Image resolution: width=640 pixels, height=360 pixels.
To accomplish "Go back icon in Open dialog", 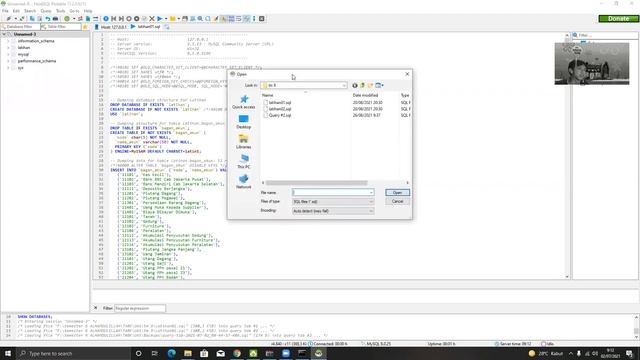I will (x=355, y=85).
